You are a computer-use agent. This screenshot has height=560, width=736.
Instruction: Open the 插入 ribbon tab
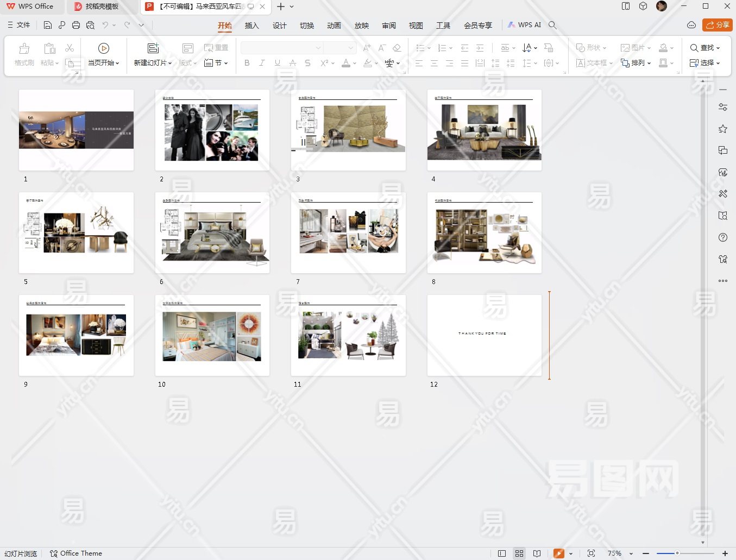(251, 26)
